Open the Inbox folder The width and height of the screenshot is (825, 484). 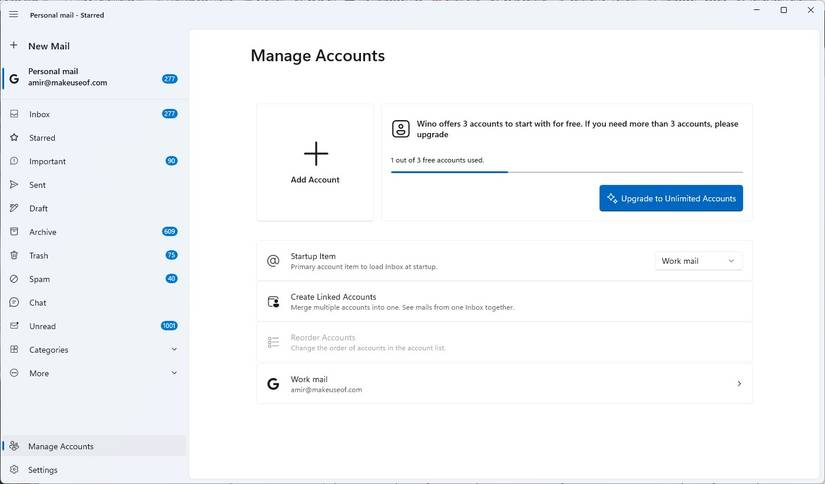click(x=94, y=114)
